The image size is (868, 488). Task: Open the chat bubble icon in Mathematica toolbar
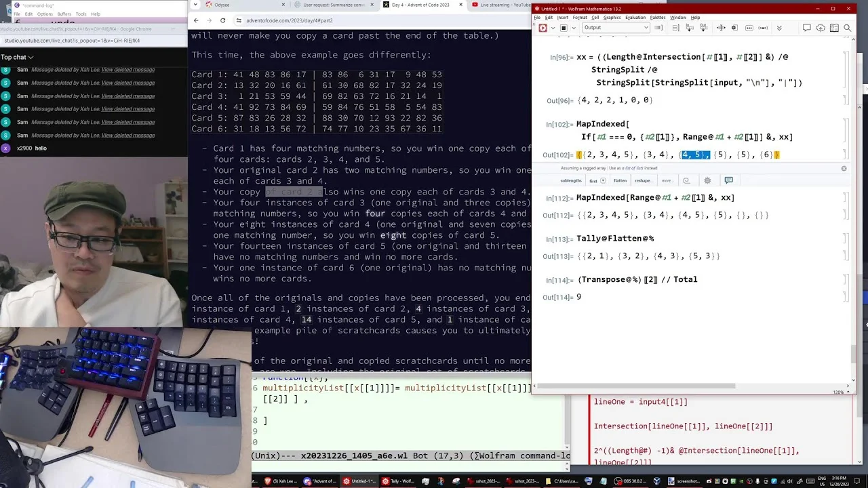(x=806, y=28)
